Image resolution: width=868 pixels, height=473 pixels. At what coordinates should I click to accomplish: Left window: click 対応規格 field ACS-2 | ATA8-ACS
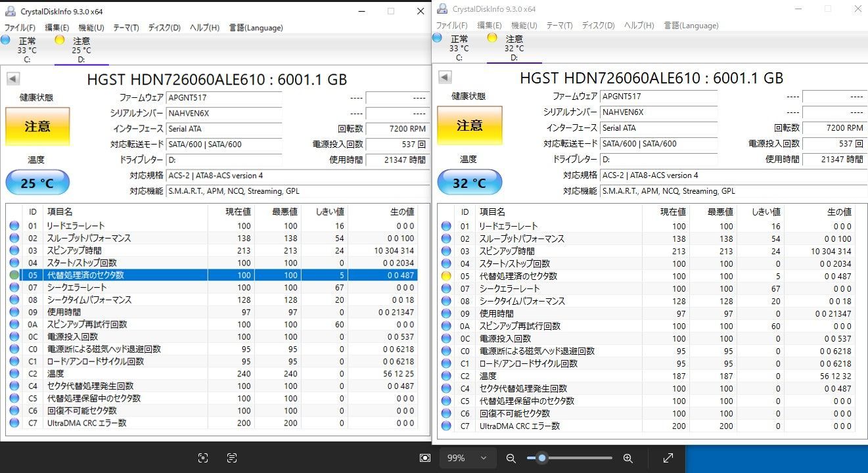coord(298,175)
